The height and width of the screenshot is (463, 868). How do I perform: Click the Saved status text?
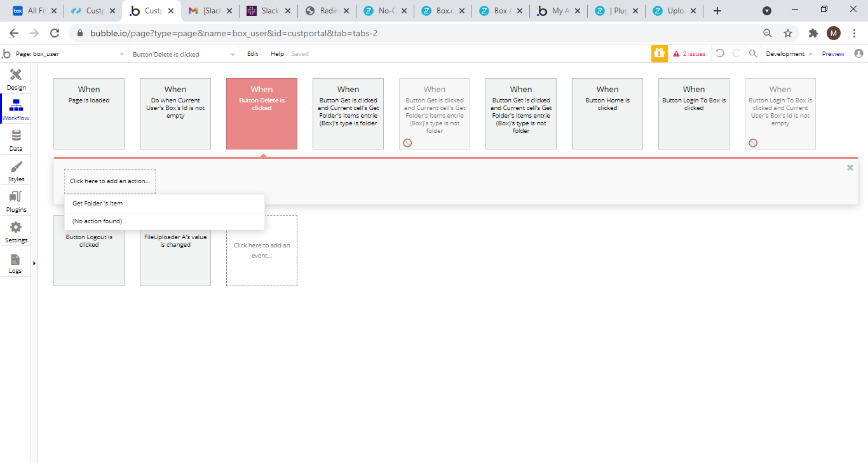(300, 54)
